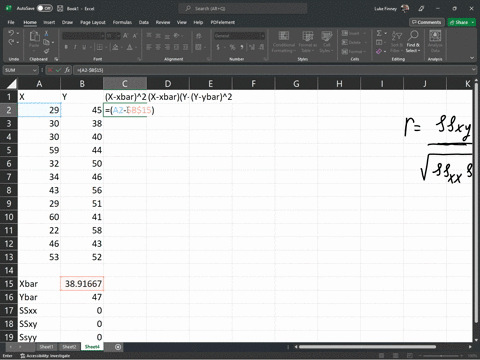Viewport: 480px width, 360px height.
Task: Switch to the Sheet1 tab
Action: click(46, 347)
